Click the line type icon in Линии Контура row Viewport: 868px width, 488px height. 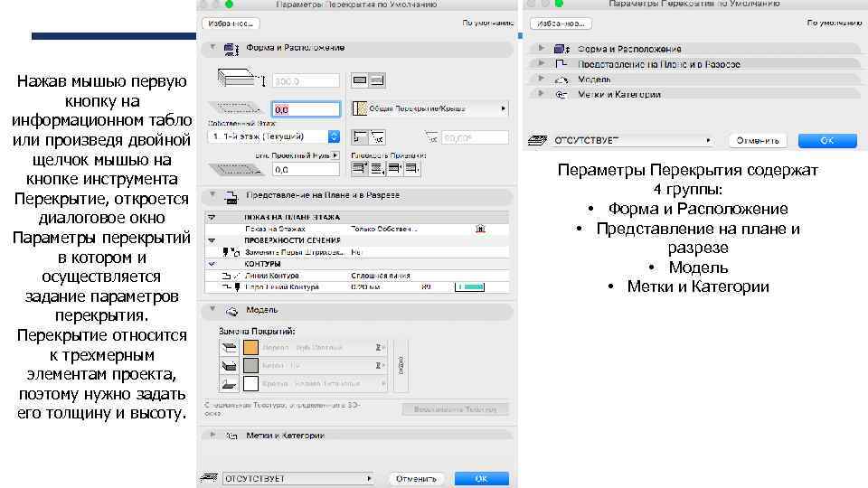[x=231, y=276]
